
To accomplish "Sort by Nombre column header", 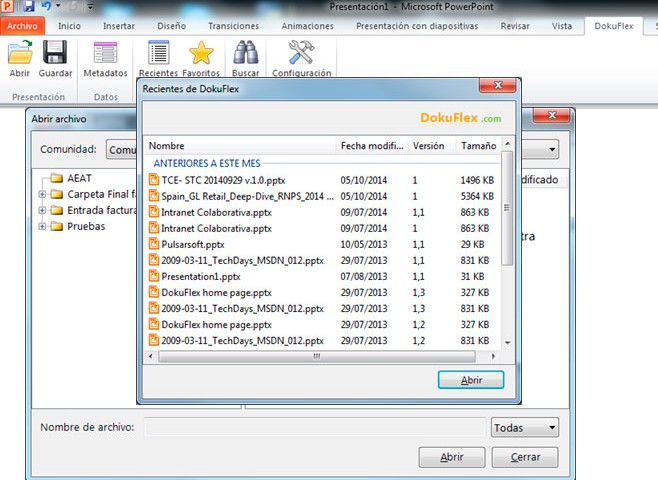I will click(x=240, y=146).
